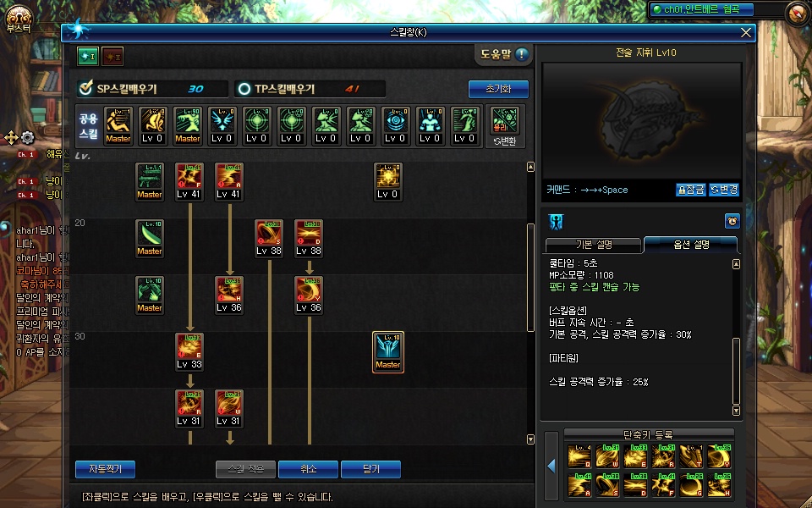
Task: Select the Lv 36 skill with V hotkey
Action: 309,295
